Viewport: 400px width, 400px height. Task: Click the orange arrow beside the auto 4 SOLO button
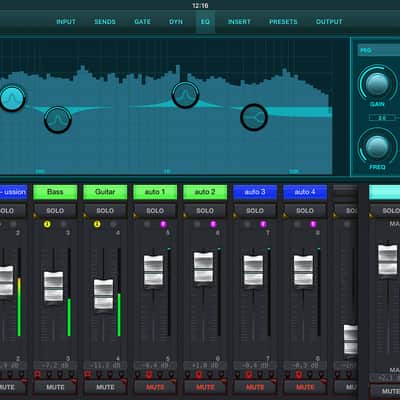[x=285, y=216]
